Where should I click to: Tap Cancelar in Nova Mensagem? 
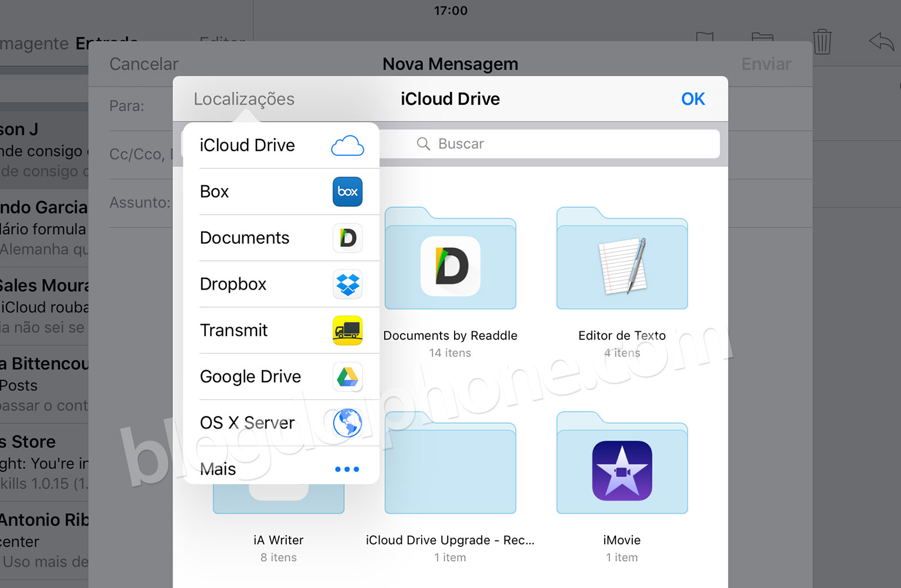pos(144,64)
